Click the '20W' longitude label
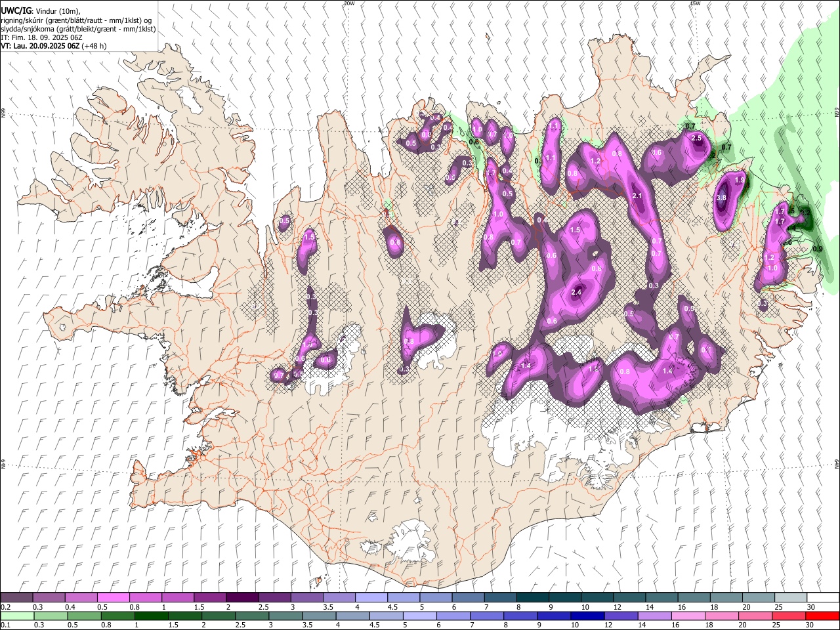840x630 pixels. (x=349, y=3)
